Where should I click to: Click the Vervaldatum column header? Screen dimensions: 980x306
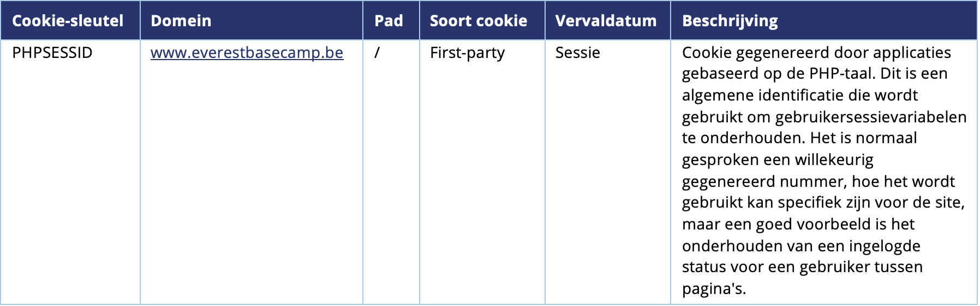[606, 21]
